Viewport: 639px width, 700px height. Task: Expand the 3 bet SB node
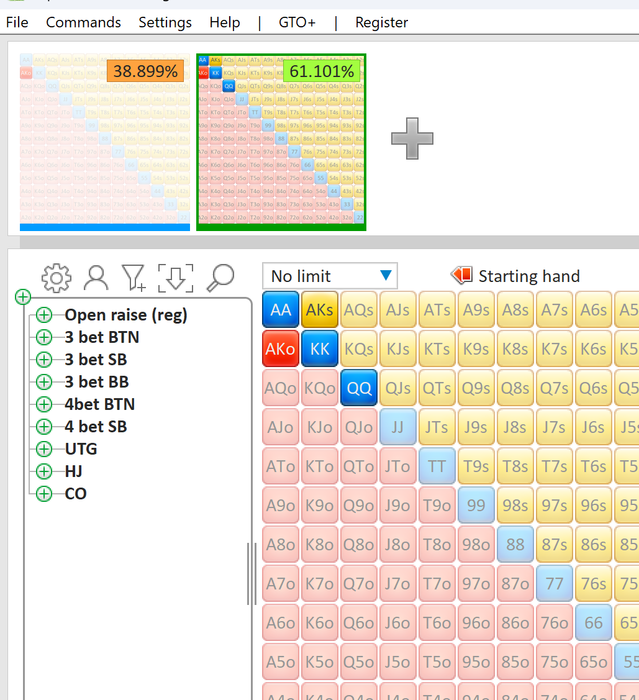coord(44,360)
